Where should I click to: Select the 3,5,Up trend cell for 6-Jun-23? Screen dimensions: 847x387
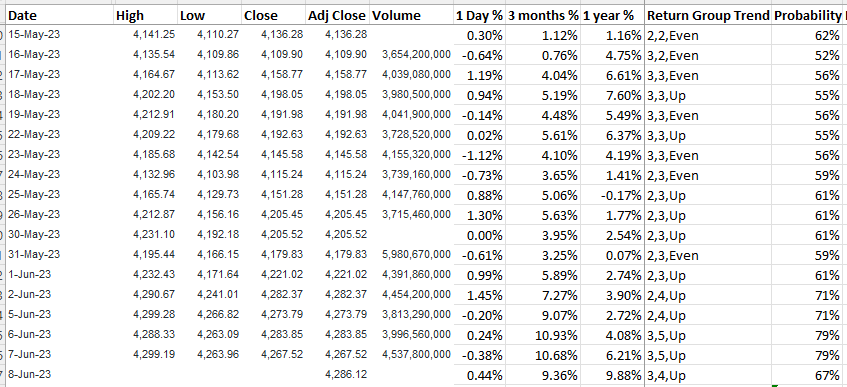pyautogui.click(x=708, y=335)
